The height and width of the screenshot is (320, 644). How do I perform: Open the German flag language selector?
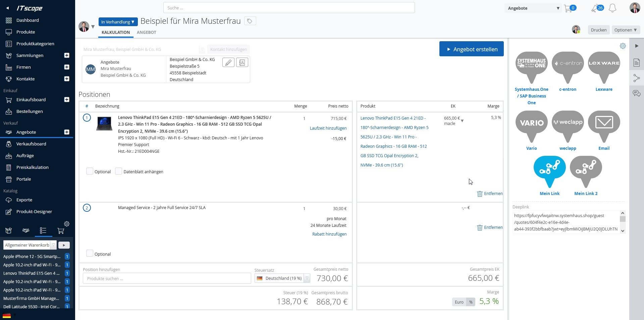coord(7,315)
